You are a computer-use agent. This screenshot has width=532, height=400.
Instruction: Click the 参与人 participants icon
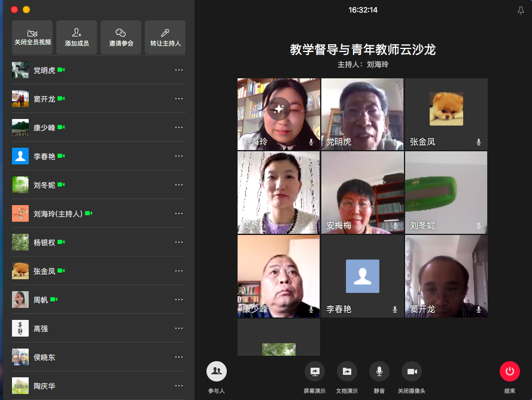(x=217, y=371)
